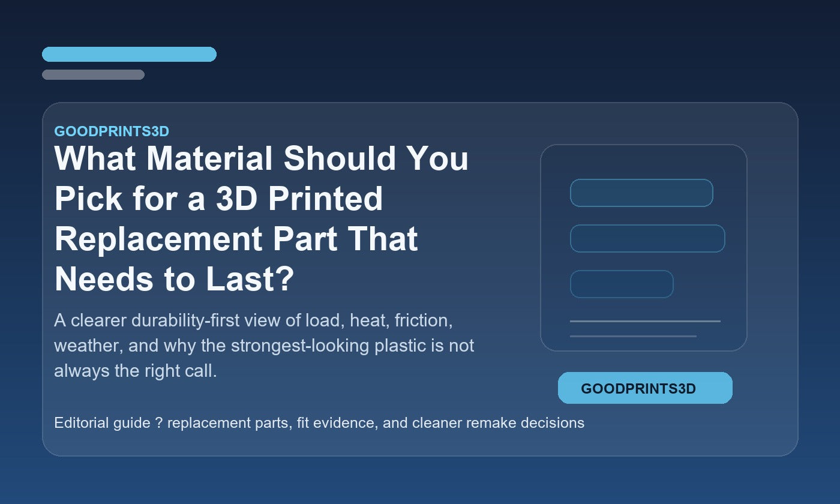Image resolution: width=840 pixels, height=504 pixels.
Task: Click the subtitle starting 'A clearer durability-first view'
Action: pos(264,346)
